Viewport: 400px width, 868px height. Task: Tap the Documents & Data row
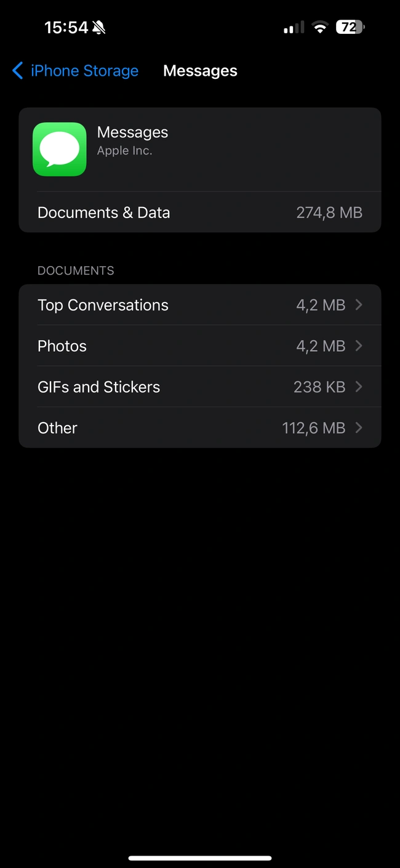(x=200, y=212)
